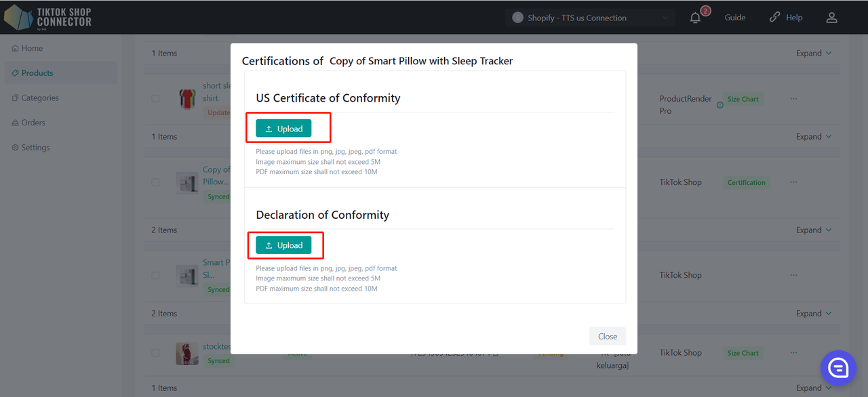Tick the stocktest product checkbox
Screen dimensions: 868x397
click(x=155, y=353)
